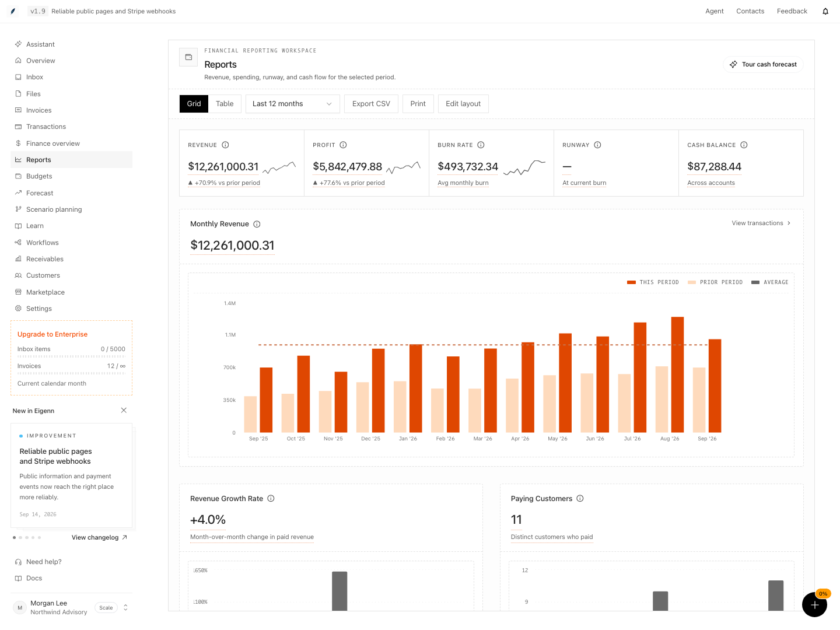Click the info icon beside Burn Rate
The image size is (840, 630).
pos(481,145)
